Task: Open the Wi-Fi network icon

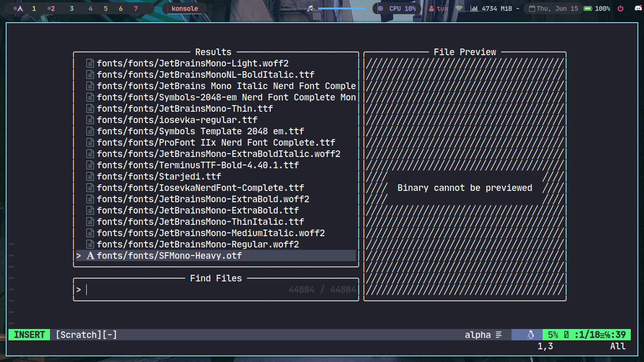Action: click(x=459, y=8)
